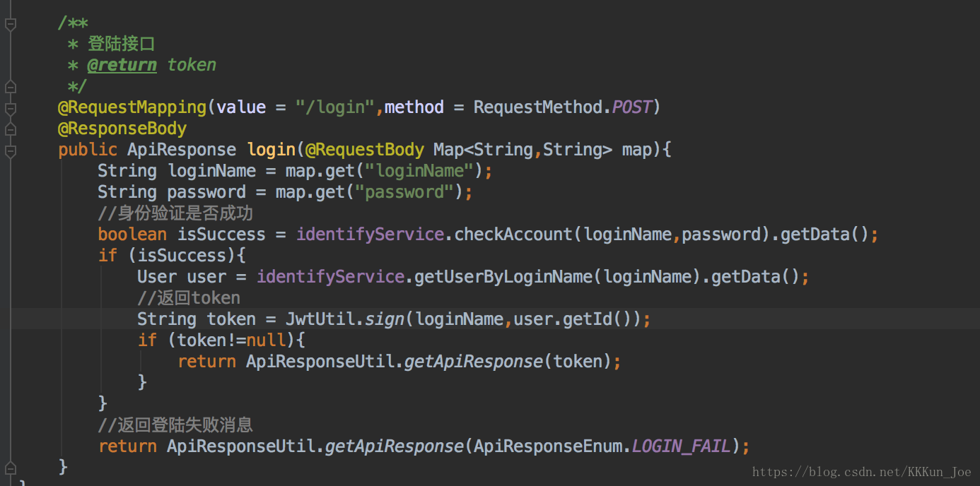Click the fold marker beside the closing */ line

point(10,87)
